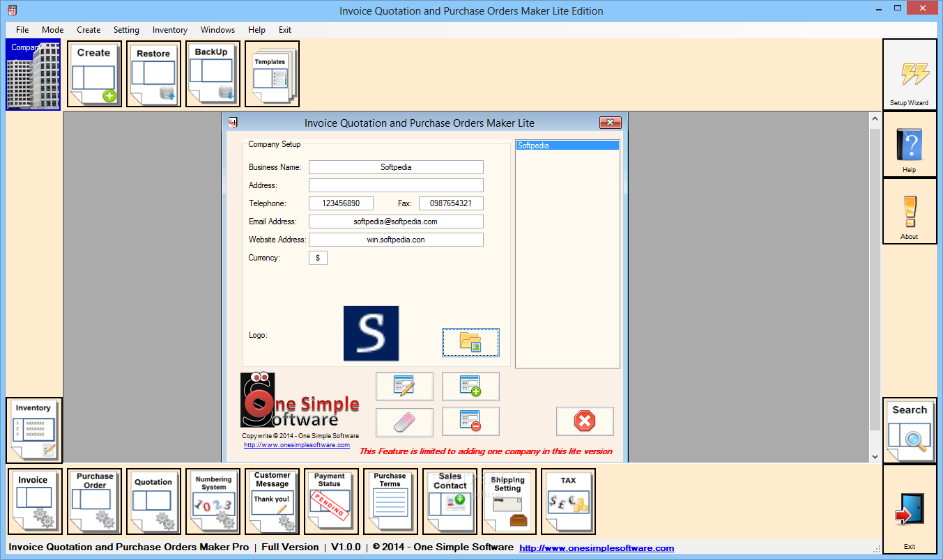Open the Company setup toolbar icon
The width and height of the screenshot is (943, 560).
click(33, 75)
